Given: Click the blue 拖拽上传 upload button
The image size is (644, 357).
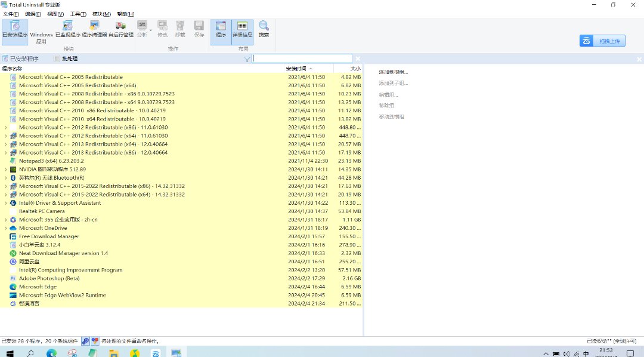Looking at the screenshot, I should [602, 41].
